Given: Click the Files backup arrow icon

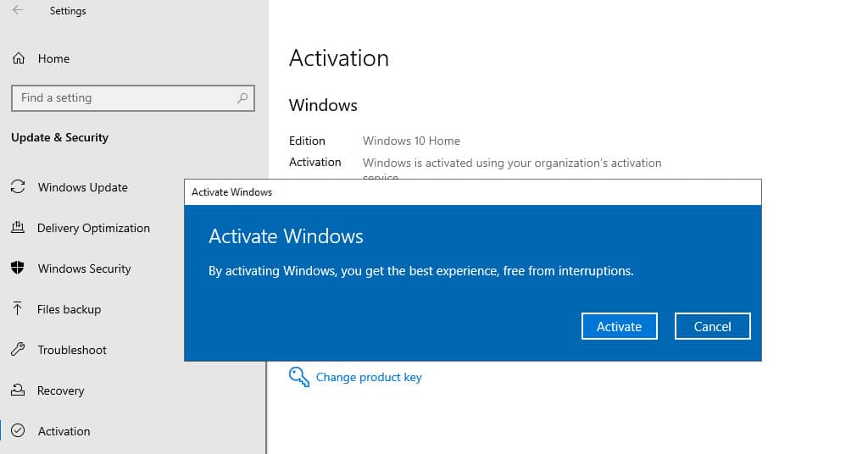Looking at the screenshot, I should point(18,308).
